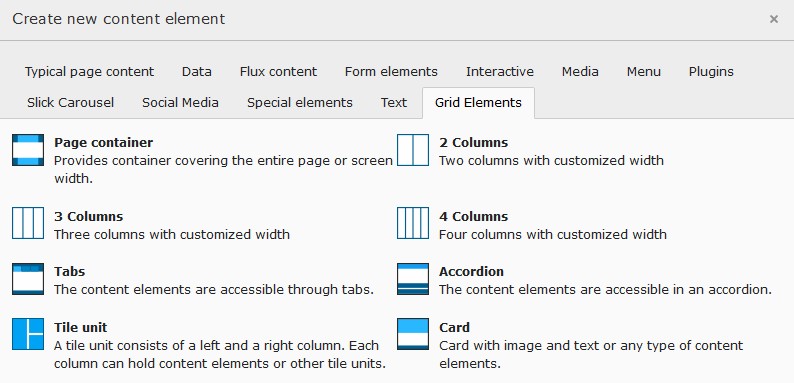Select the 4 Columns grid icon
The height and width of the screenshot is (383, 794).
pyautogui.click(x=413, y=223)
